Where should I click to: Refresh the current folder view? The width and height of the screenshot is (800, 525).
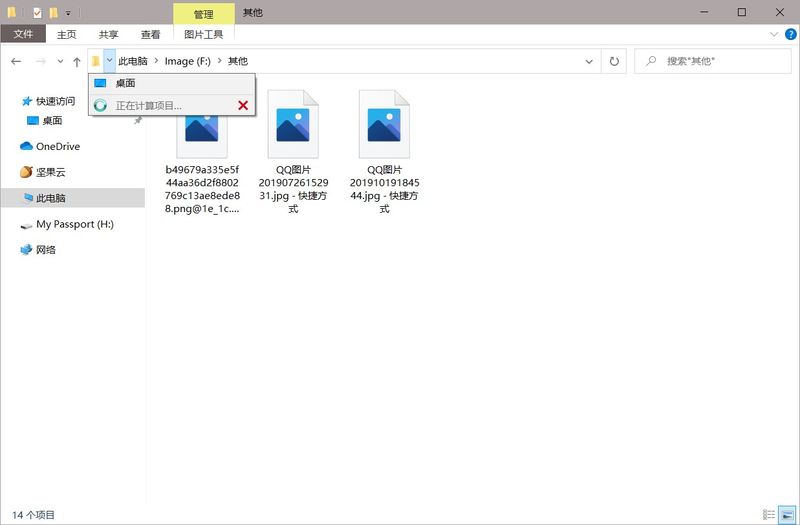pos(614,62)
